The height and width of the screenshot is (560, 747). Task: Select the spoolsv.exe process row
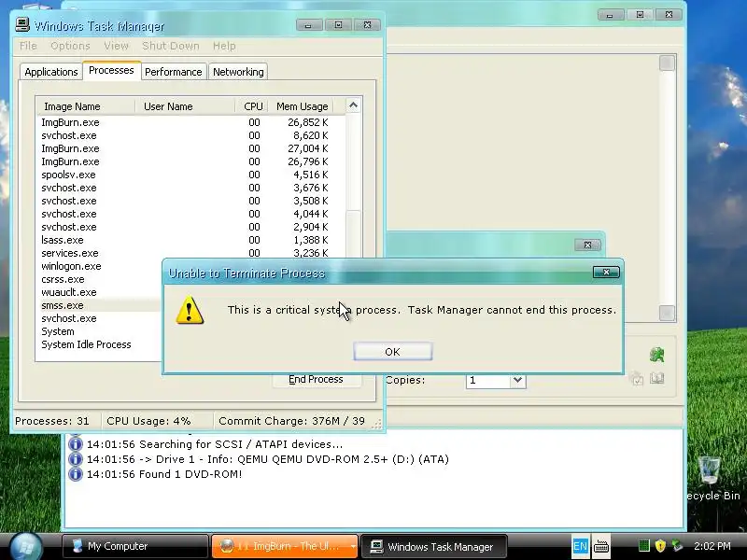click(x=191, y=175)
